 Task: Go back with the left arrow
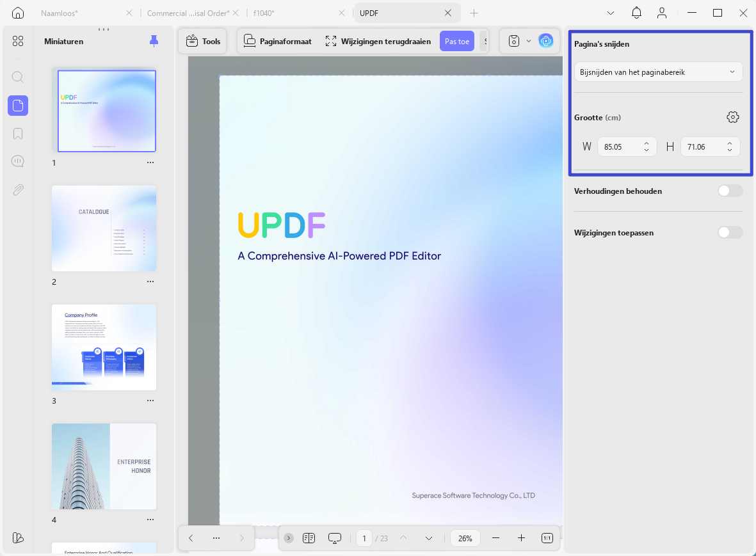pyautogui.click(x=191, y=538)
